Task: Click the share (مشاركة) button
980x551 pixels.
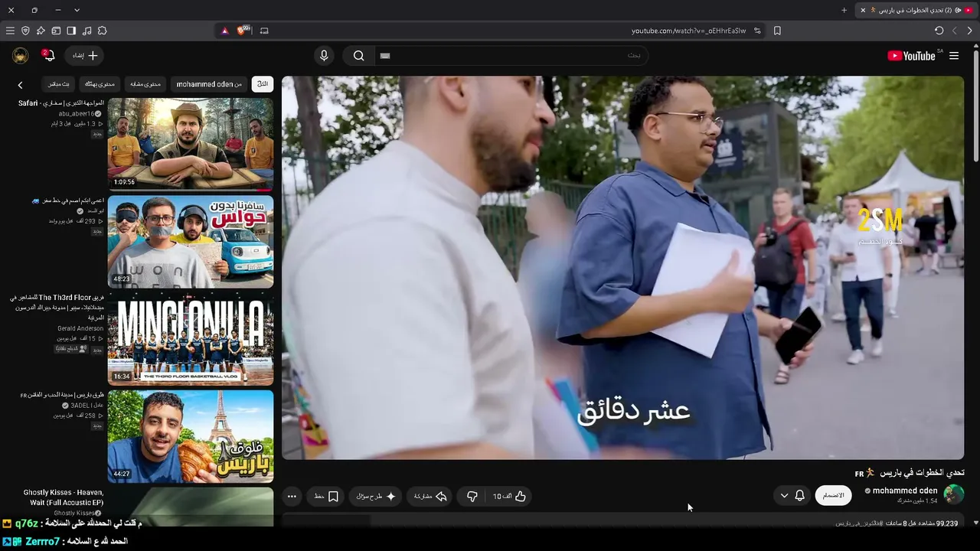Action: coord(430,496)
